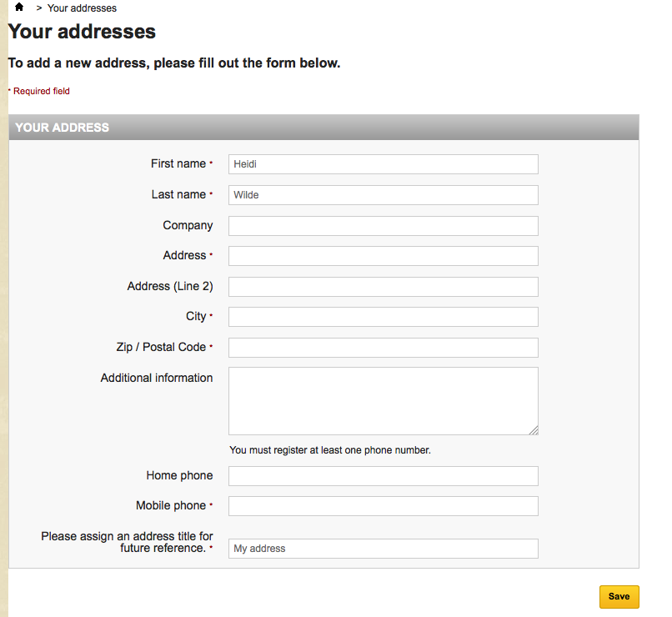The height and width of the screenshot is (617, 672).
Task: Click the Last name field containing Wilde
Action: tap(383, 195)
